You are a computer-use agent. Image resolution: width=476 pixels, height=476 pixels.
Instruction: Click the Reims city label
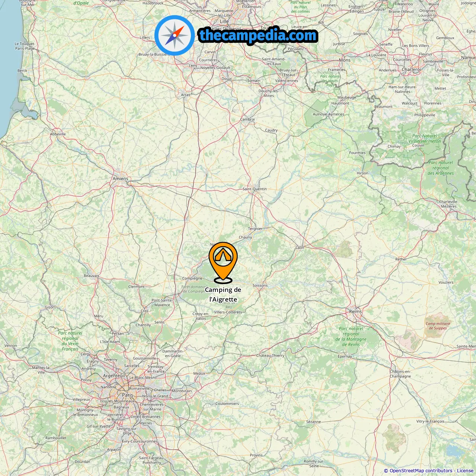pyautogui.click(x=356, y=311)
